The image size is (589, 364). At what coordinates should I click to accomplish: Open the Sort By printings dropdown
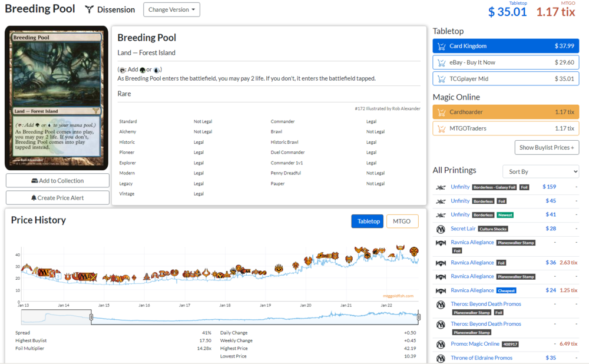click(x=541, y=171)
